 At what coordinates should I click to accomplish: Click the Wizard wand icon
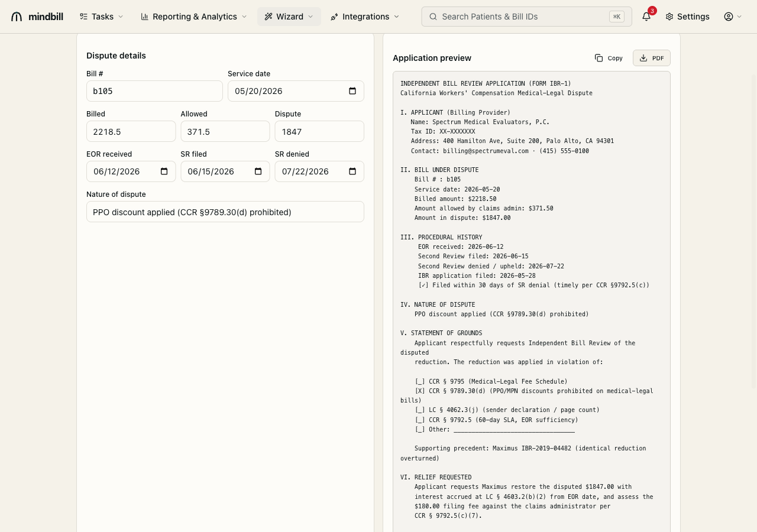[x=268, y=17]
